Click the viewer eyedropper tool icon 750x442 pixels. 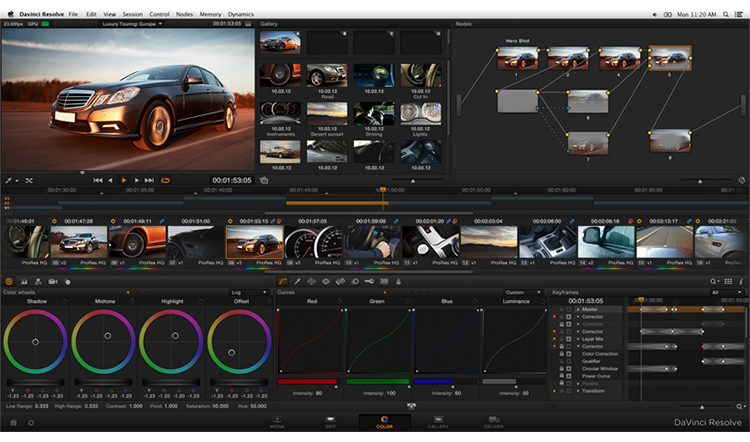(x=8, y=180)
